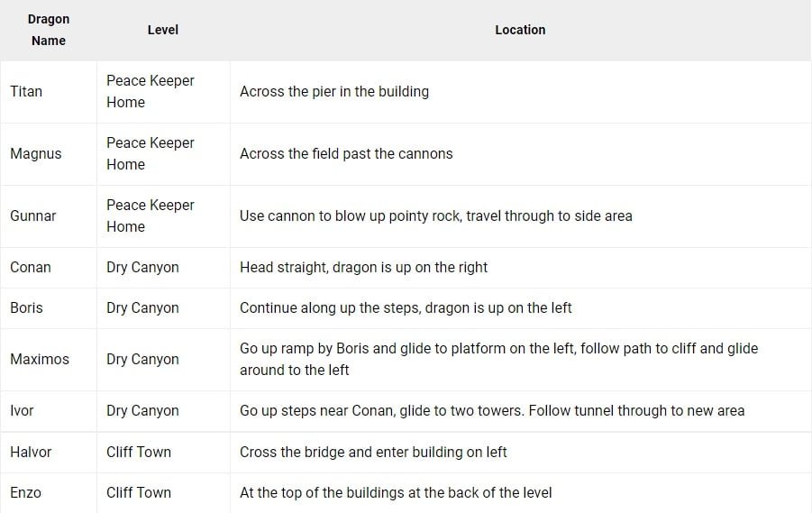Select the Magnus dragon name cell
The image size is (812, 513).
pyautogui.click(x=36, y=153)
